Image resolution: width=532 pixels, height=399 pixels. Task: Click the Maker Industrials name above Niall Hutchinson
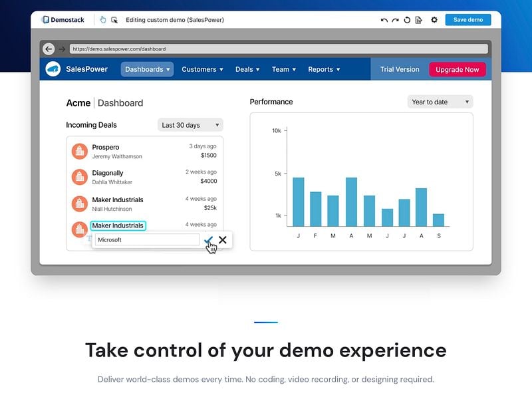tap(118, 200)
